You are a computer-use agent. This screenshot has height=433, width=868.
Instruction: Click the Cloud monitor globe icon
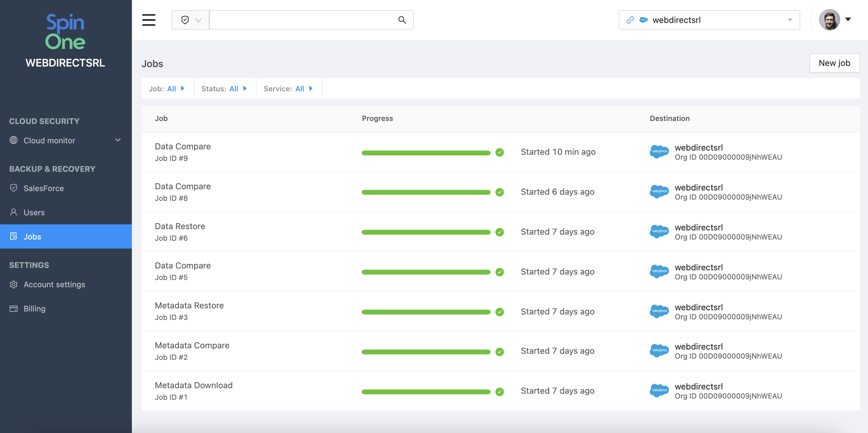pyautogui.click(x=14, y=140)
